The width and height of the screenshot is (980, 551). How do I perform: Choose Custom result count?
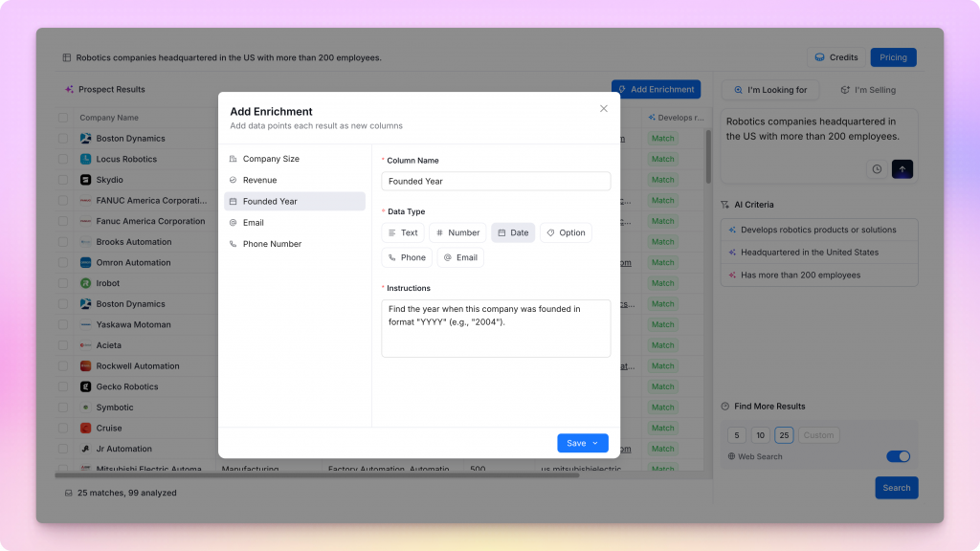(818, 435)
